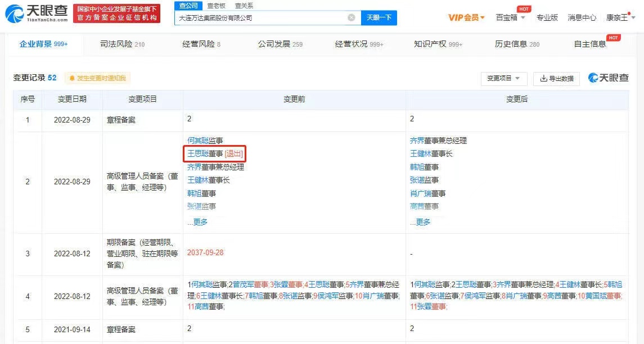Switch to 司法风险 tab

point(123,44)
